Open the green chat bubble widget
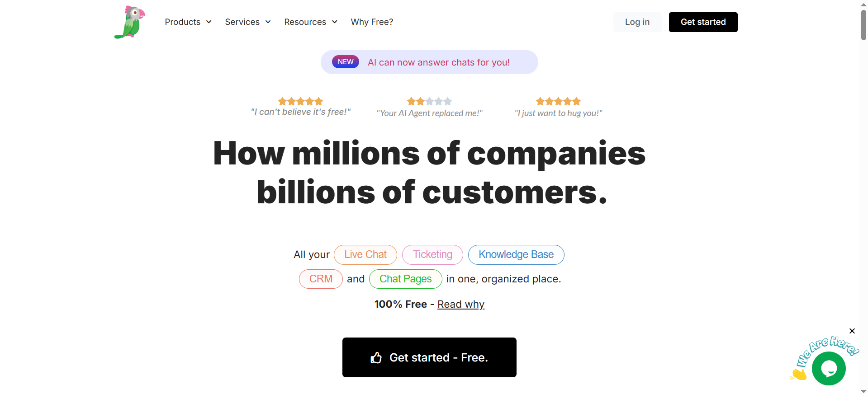 (829, 369)
